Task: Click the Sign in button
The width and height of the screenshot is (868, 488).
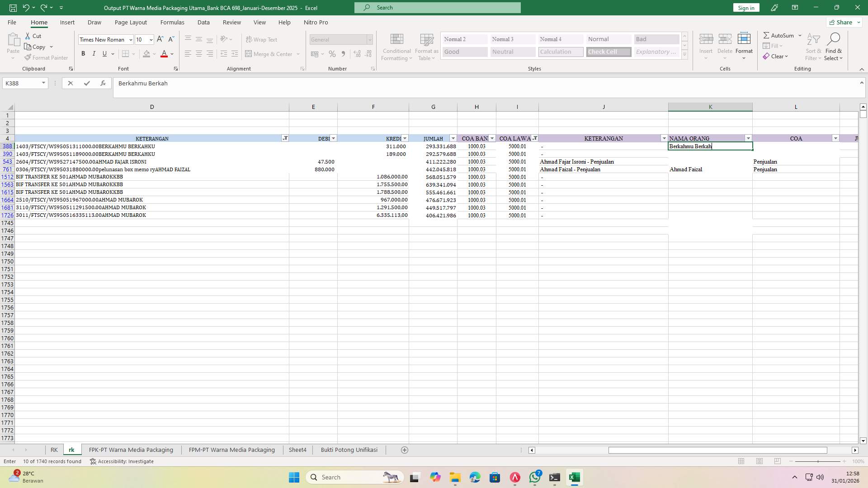Action: click(x=745, y=7)
